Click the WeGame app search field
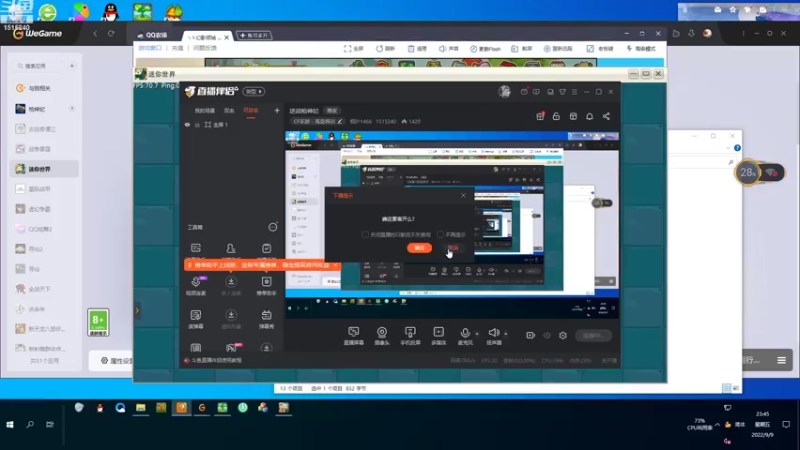The height and width of the screenshot is (450, 800). tap(40, 66)
